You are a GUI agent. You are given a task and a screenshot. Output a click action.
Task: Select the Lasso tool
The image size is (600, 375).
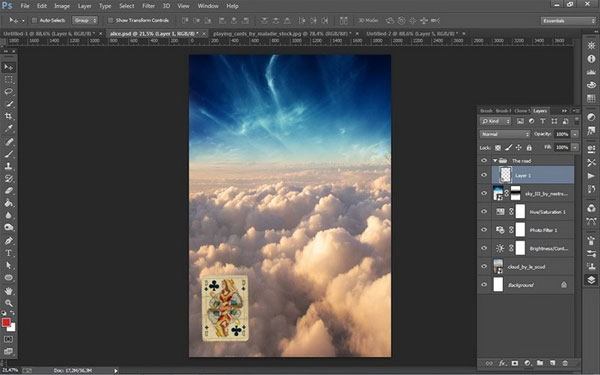pos(8,91)
